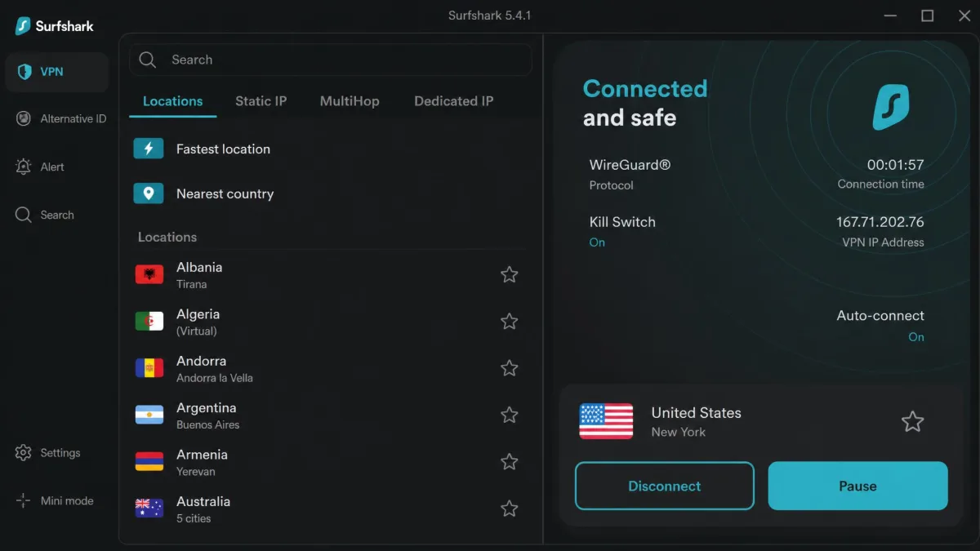
Task: Click the VPN IP address 167.71.202.76
Action: 880,222
